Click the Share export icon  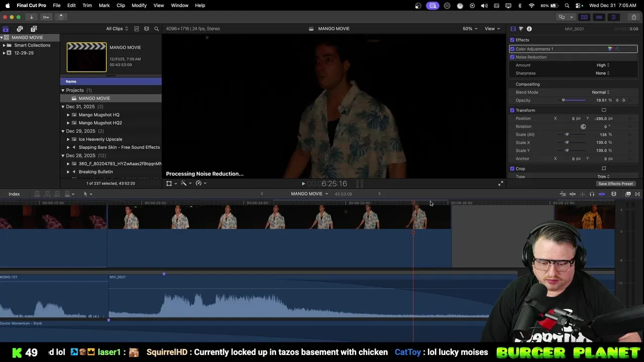[x=633, y=17]
